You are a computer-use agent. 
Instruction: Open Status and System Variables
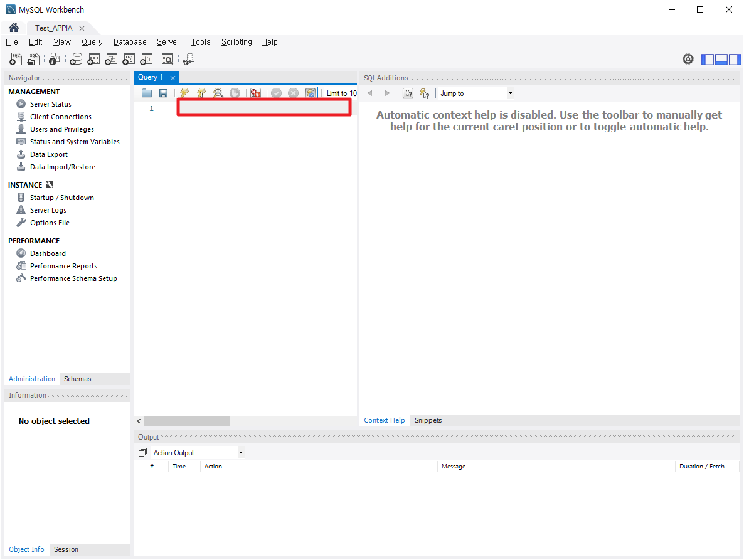pos(75,142)
